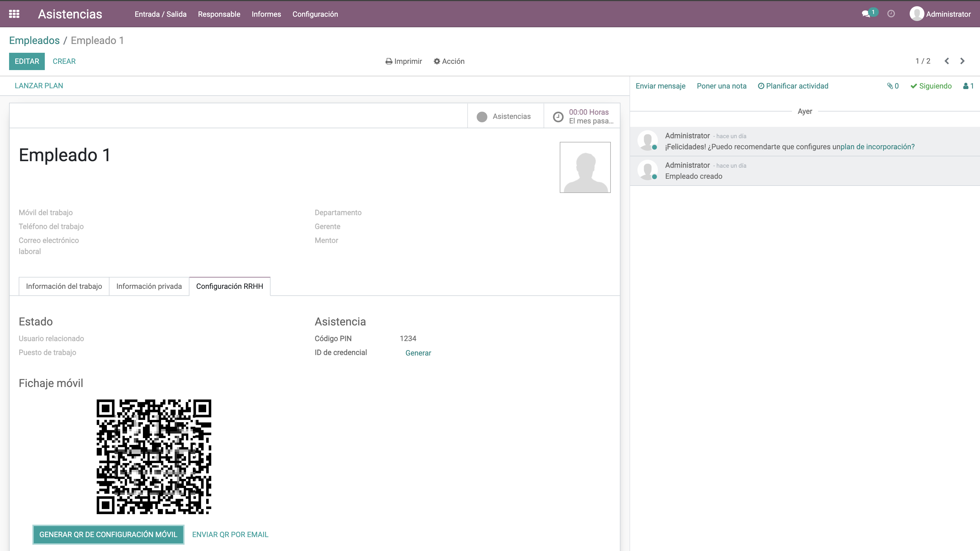Click the Empleado 1 name heading

tap(65, 155)
